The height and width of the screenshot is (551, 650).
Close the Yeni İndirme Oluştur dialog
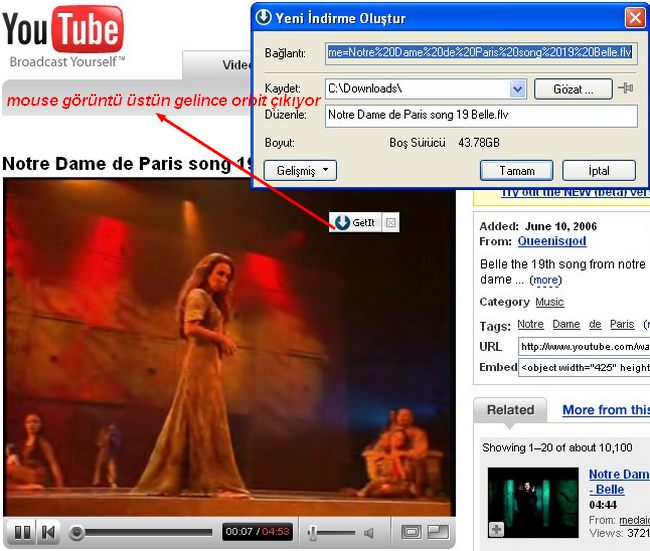coord(634,18)
